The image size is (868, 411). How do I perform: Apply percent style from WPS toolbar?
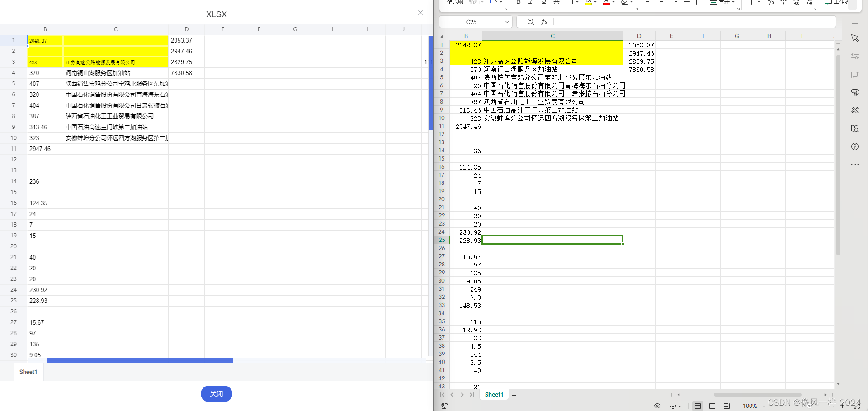pyautogui.click(x=771, y=2)
